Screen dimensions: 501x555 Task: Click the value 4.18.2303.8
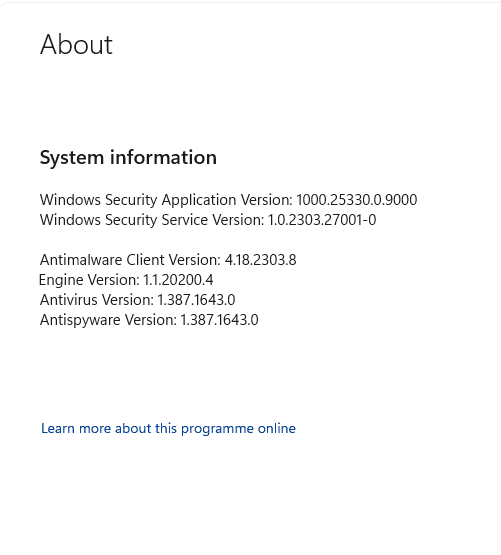(x=261, y=260)
